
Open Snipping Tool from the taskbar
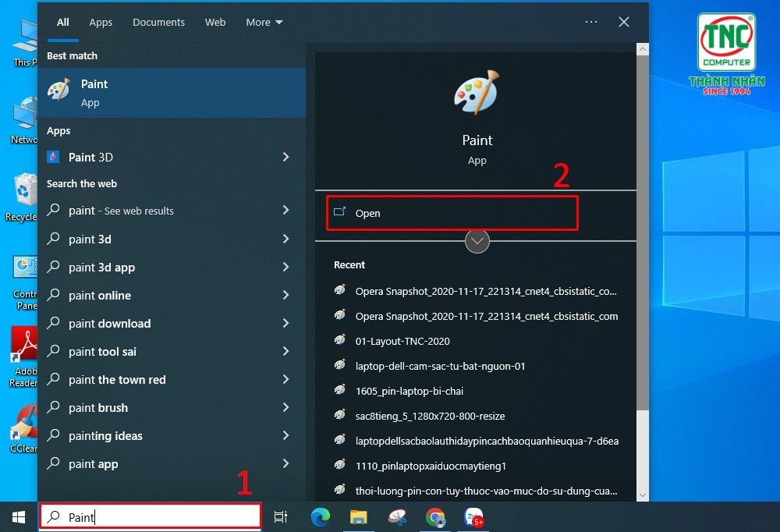(396, 517)
